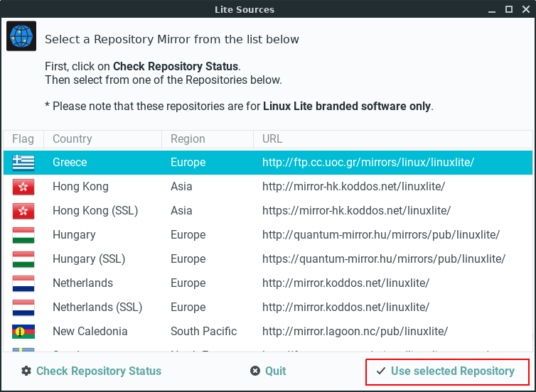Click the Flag column header

[x=23, y=139]
